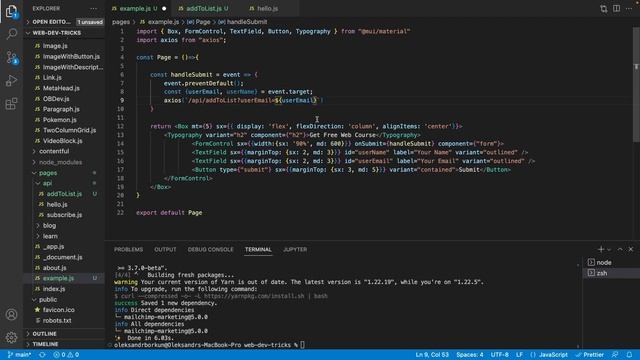Switch to the example.js editor tab
640x360 pixels.
[139, 9]
